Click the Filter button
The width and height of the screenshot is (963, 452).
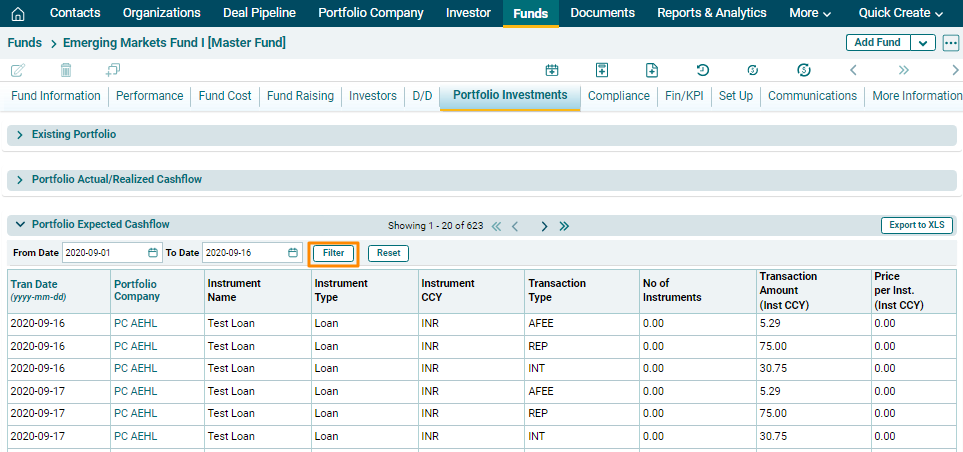[334, 253]
